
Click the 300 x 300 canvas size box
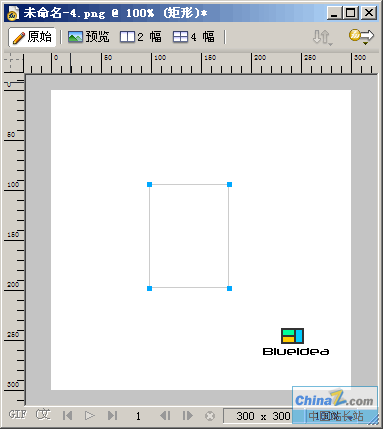tap(263, 416)
